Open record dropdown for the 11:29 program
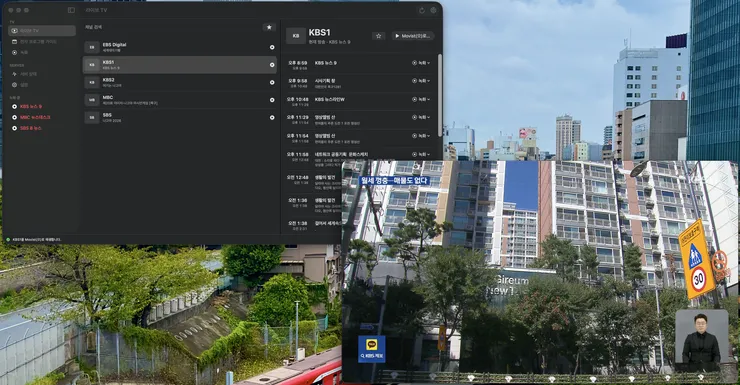The width and height of the screenshot is (740, 385). 420,117
